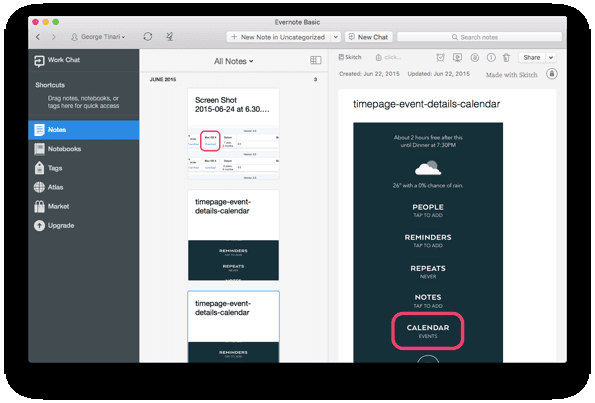Click the Share button
595x403 pixels.
pos(532,58)
